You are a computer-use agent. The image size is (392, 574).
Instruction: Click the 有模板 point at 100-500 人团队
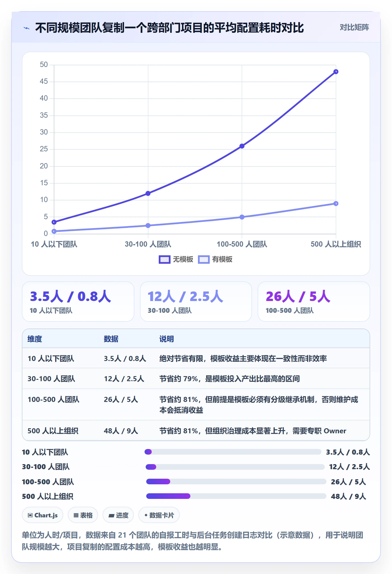[x=242, y=217]
